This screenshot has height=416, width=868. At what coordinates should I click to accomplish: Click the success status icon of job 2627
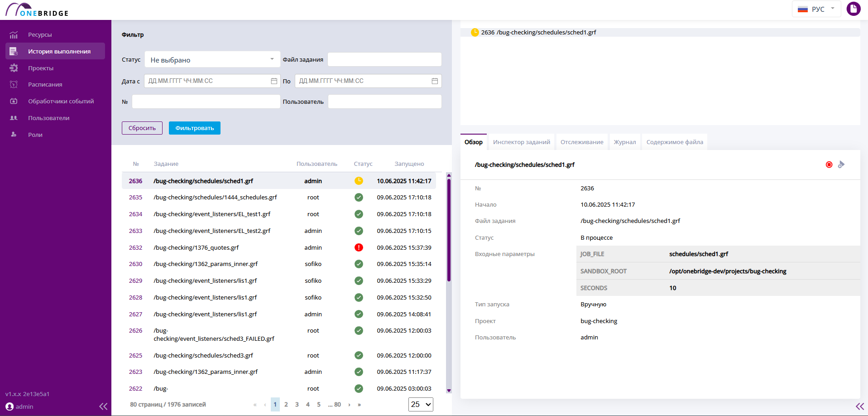(359, 314)
